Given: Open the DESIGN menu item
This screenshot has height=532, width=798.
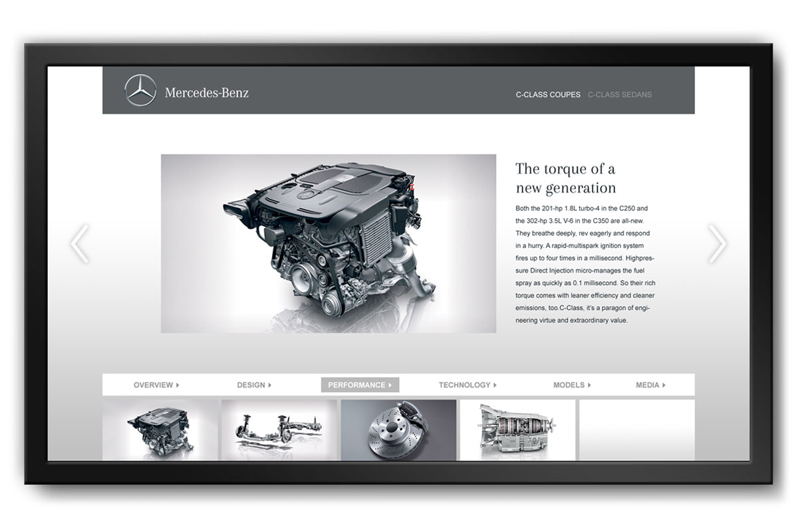Looking at the screenshot, I should coord(254,384).
